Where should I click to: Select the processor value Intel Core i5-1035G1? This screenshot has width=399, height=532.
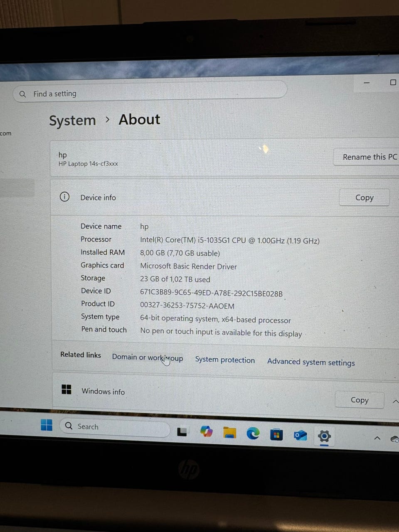point(230,240)
